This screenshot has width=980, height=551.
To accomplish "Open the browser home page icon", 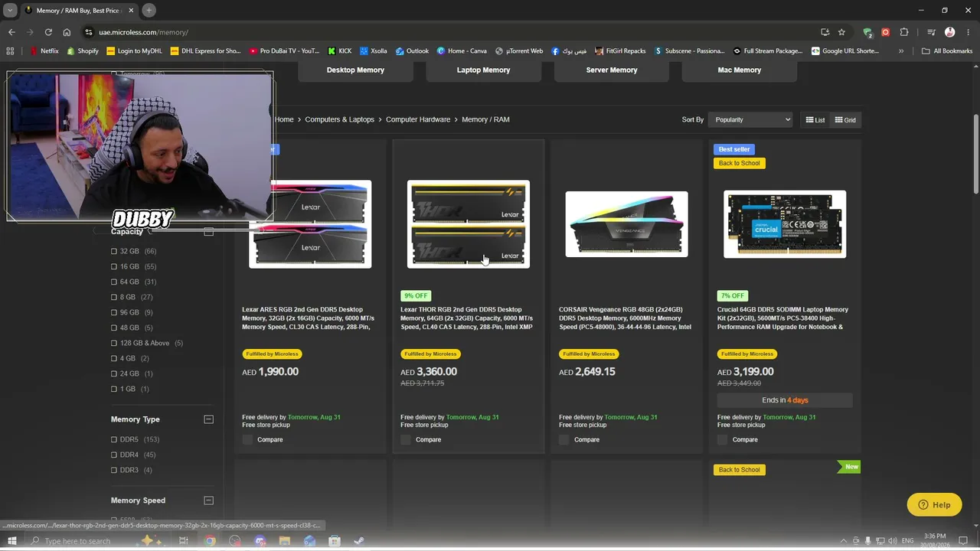I will [x=67, y=32].
